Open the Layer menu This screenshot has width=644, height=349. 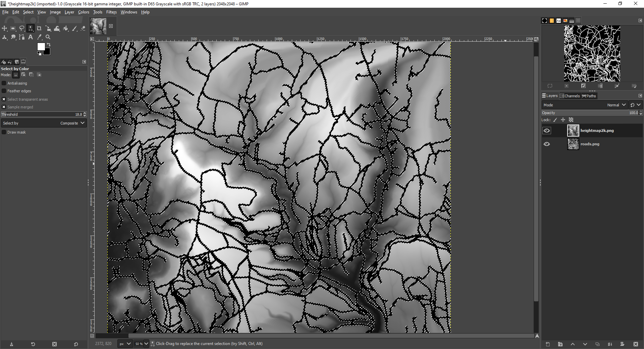[x=69, y=12]
